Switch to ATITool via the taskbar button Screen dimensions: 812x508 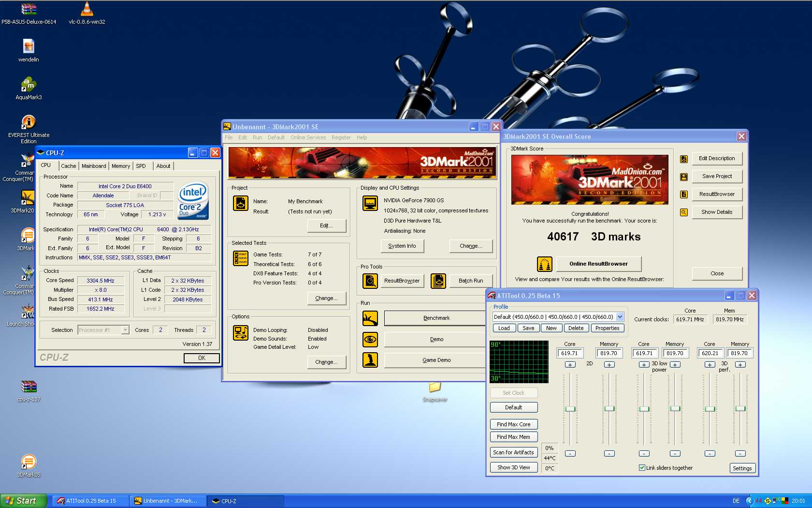(90, 501)
